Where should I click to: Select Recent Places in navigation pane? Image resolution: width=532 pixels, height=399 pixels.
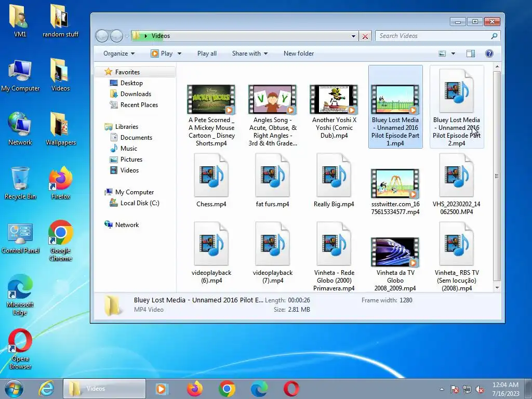click(139, 105)
